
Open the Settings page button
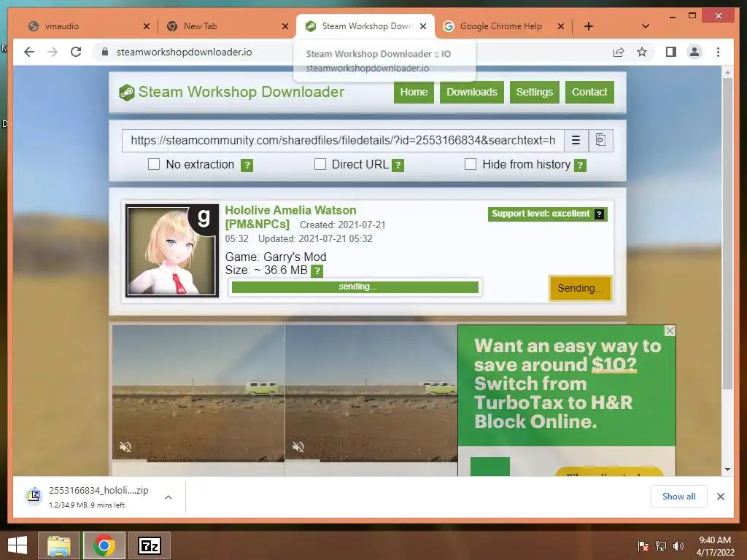[535, 92]
